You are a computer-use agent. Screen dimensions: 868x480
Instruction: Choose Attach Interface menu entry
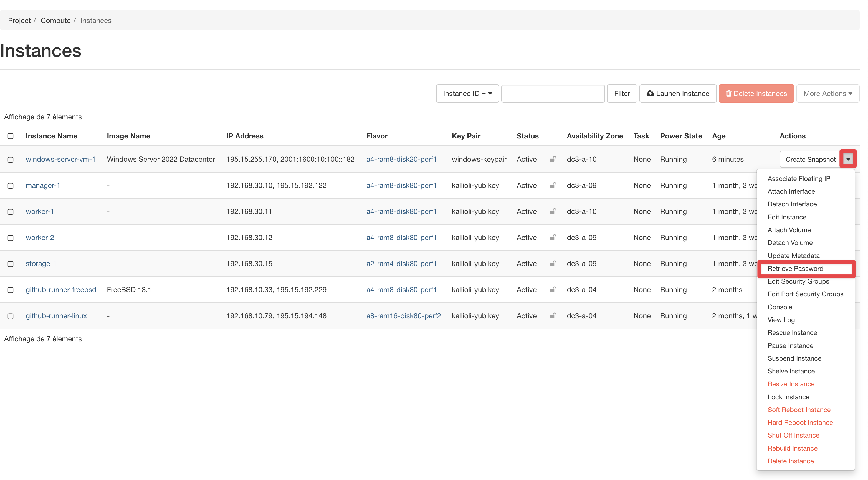(x=791, y=191)
